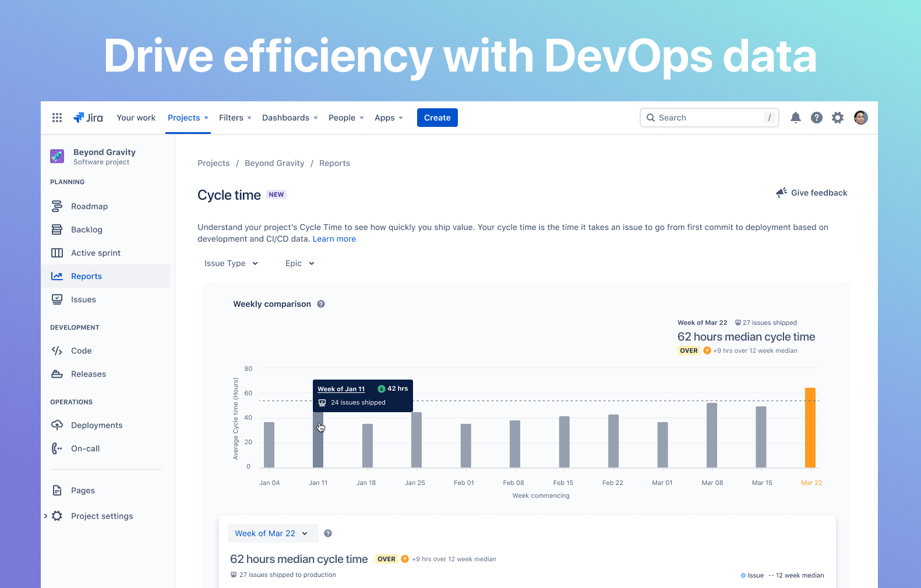Screen dimensions: 921x588
Task: Click the Issues icon in sidebar
Action: coord(57,299)
